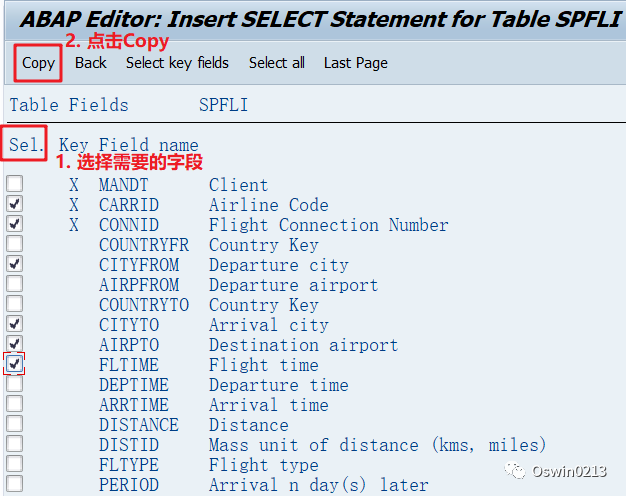Toggle off the AIRPTO Destination airport checkbox
This screenshot has width=626, height=496.
point(15,343)
